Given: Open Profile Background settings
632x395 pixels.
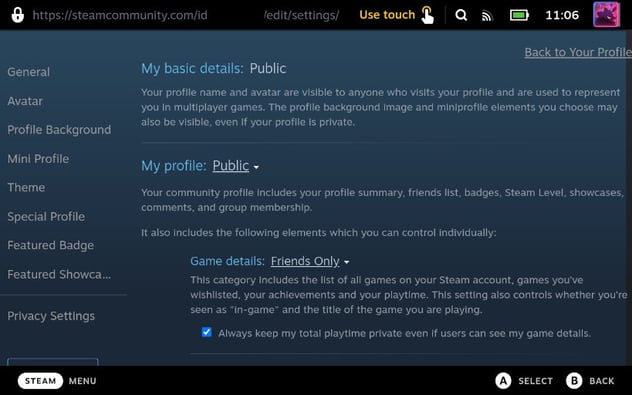Looking at the screenshot, I should click(59, 130).
